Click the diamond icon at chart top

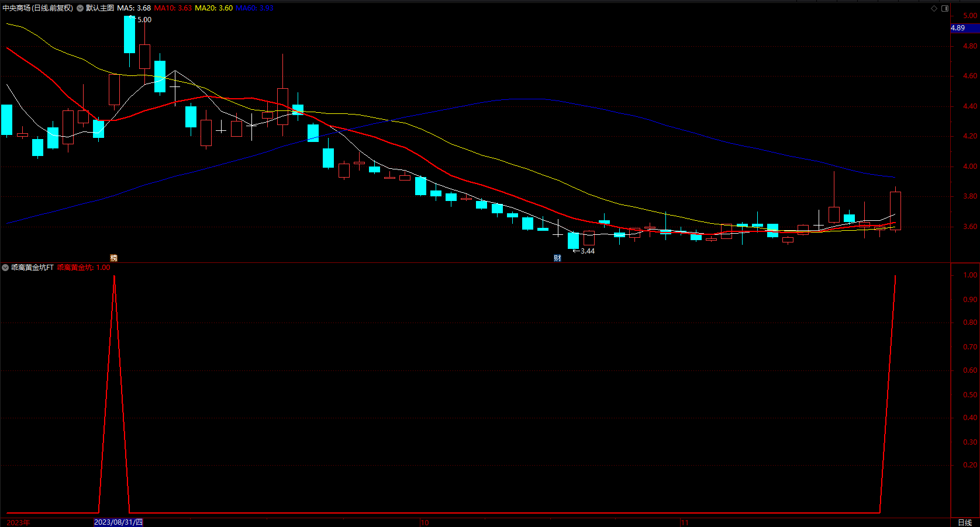pyautogui.click(x=934, y=8)
